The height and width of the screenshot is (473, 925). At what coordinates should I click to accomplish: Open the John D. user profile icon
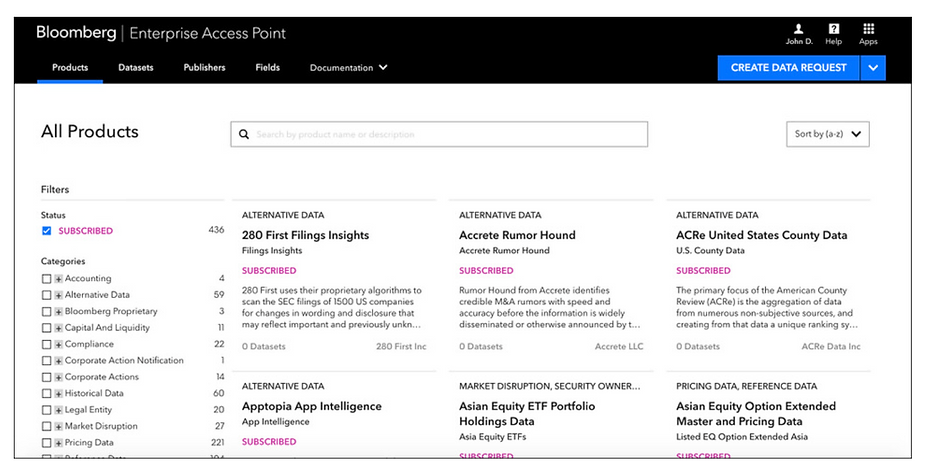tap(798, 29)
